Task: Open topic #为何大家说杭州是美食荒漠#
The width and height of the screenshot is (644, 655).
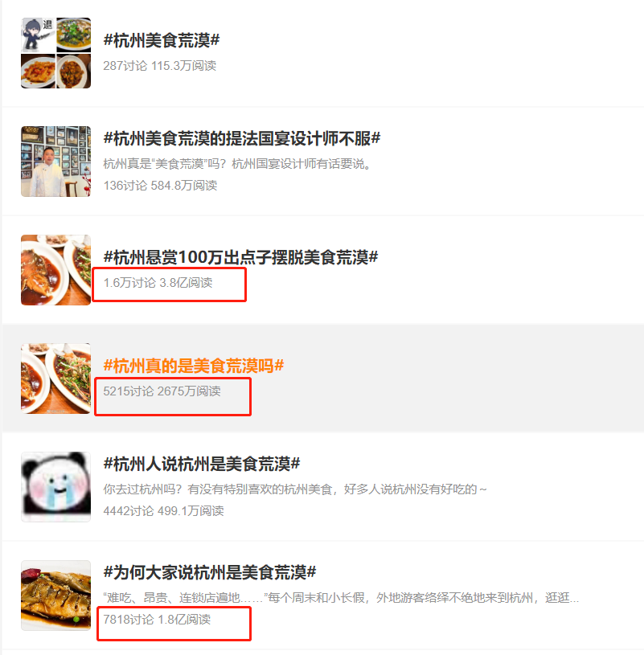Action: tap(209, 572)
